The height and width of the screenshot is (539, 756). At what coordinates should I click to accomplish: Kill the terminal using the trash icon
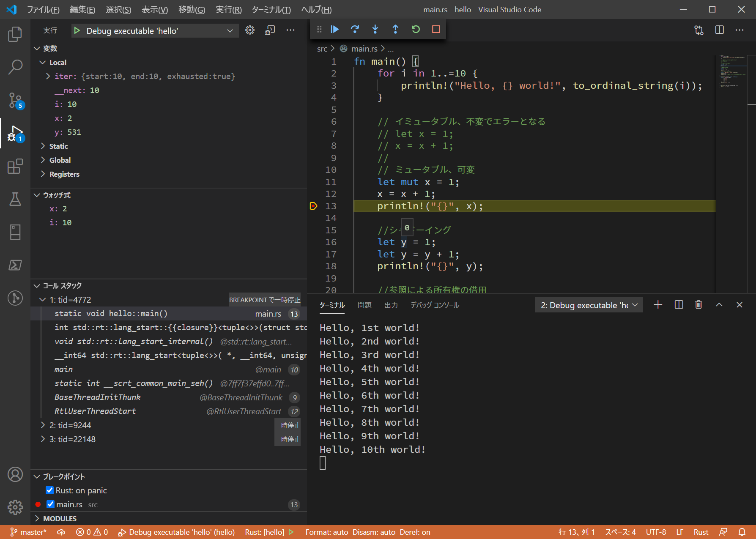[x=698, y=304]
